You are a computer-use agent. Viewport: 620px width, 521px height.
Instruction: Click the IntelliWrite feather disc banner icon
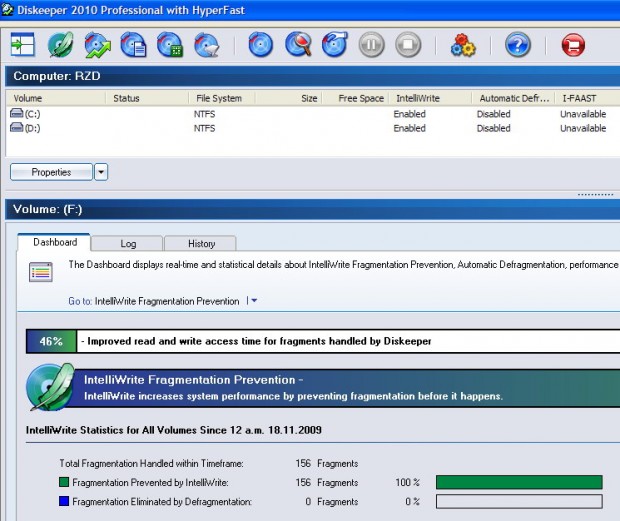pos(51,387)
